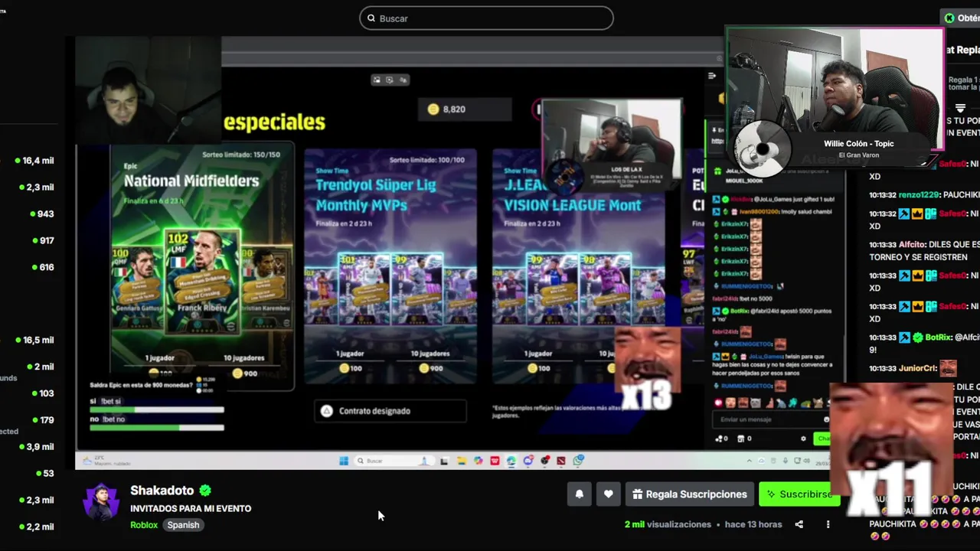Click the Contrato designado button
Screen dimensions: 980x551
tap(390, 411)
